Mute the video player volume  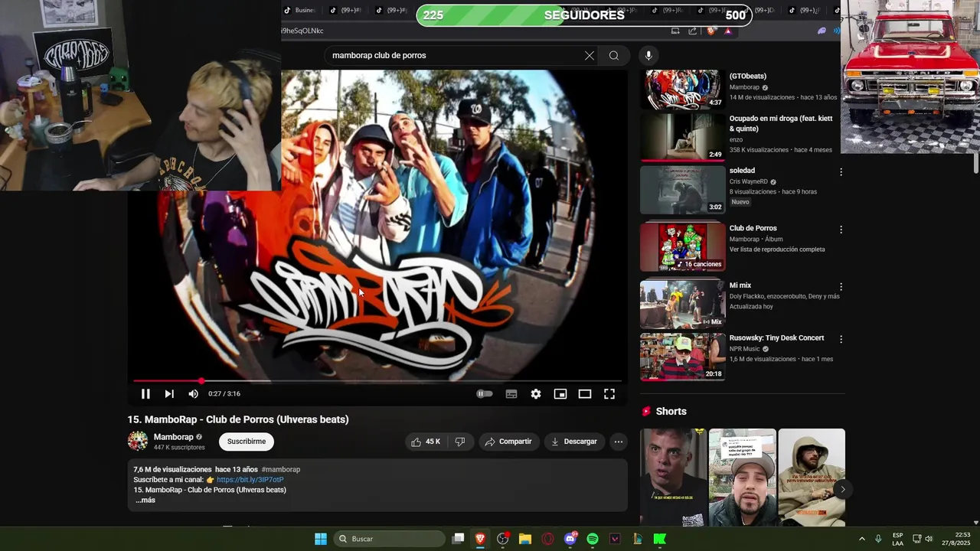click(x=194, y=394)
